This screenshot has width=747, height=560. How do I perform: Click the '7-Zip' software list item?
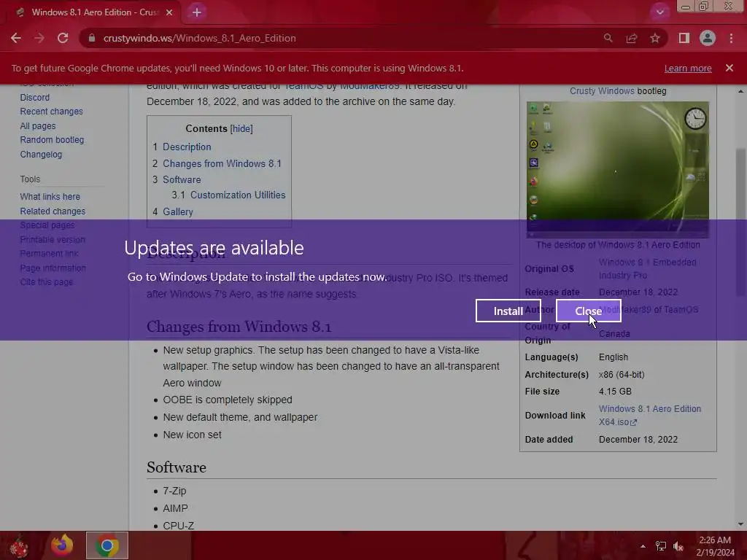(174, 491)
